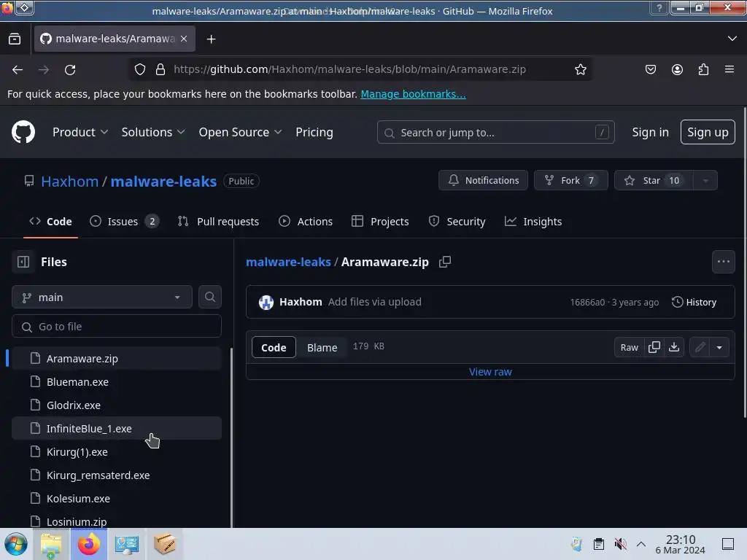Star the repository
Viewport: 747px width, 560px height.
pos(653,180)
